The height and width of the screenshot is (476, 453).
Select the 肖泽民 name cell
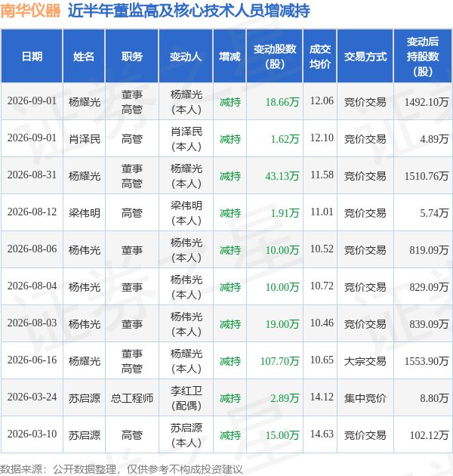(85, 139)
